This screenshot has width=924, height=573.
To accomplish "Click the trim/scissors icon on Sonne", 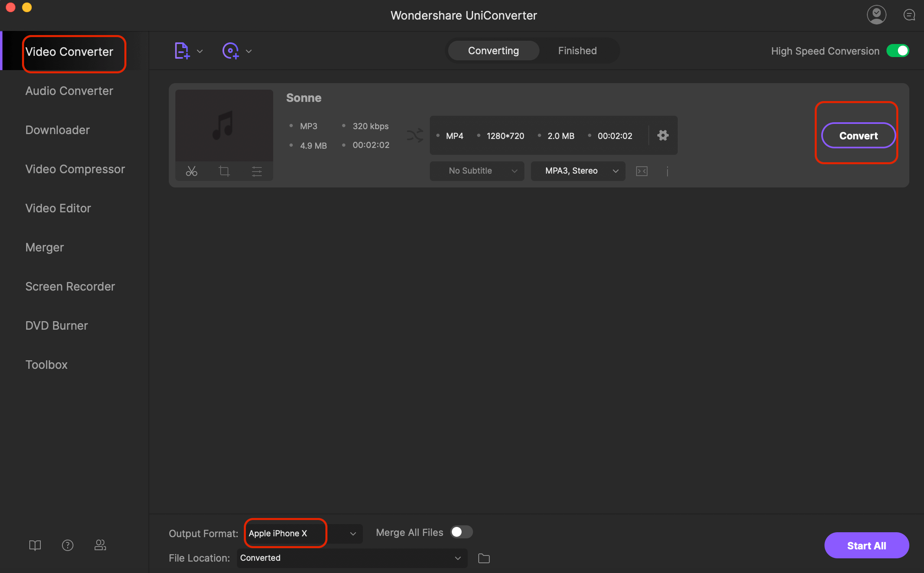I will [192, 171].
